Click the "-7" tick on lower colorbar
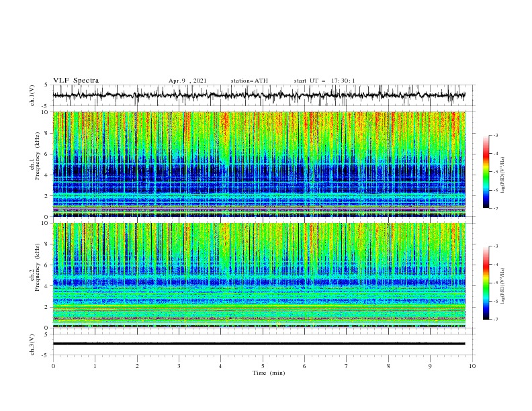 (x=495, y=320)
